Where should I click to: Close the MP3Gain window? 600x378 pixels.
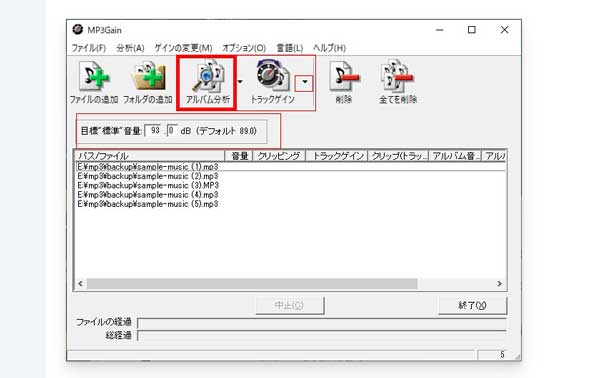coord(504,30)
